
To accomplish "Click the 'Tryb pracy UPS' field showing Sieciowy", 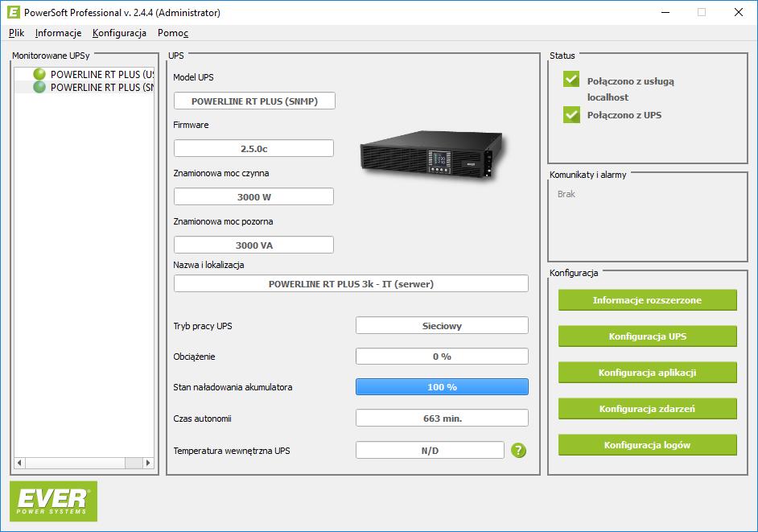I will coord(442,325).
